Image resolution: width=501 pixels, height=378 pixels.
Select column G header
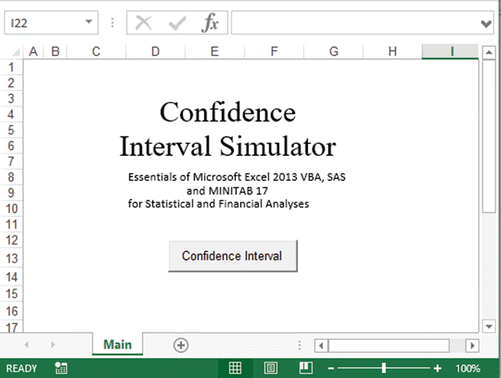[334, 52]
